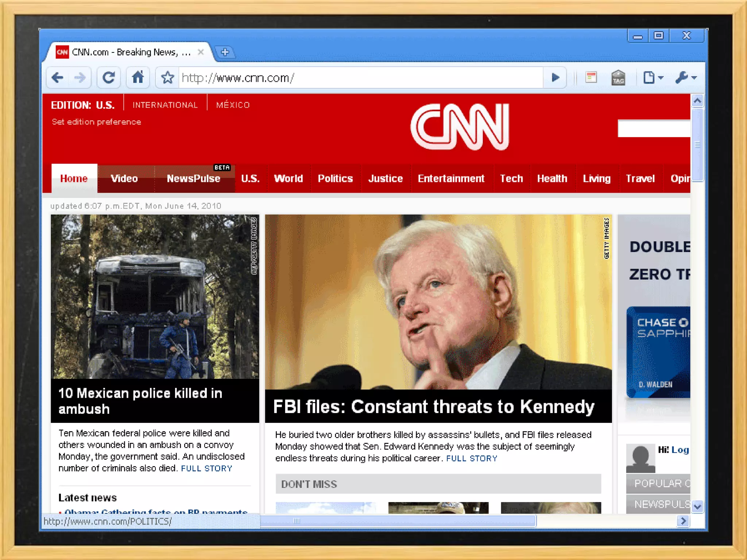
Task: Open the Justice section
Action: [386, 178]
